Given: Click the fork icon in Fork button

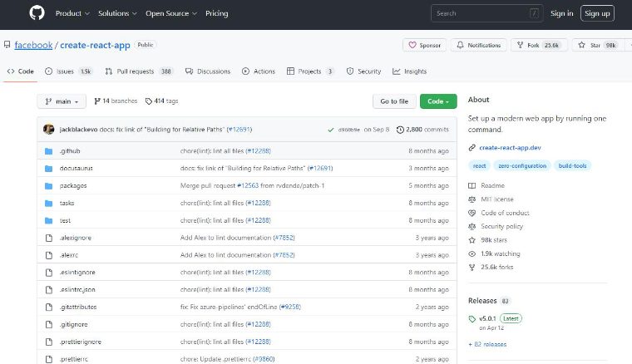Looking at the screenshot, I should pyautogui.click(x=521, y=45).
